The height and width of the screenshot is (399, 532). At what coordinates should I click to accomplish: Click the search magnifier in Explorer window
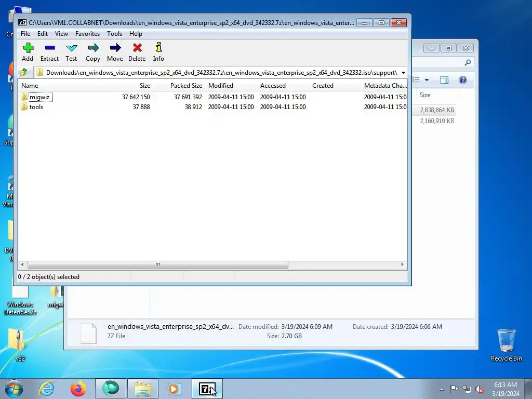(x=468, y=62)
